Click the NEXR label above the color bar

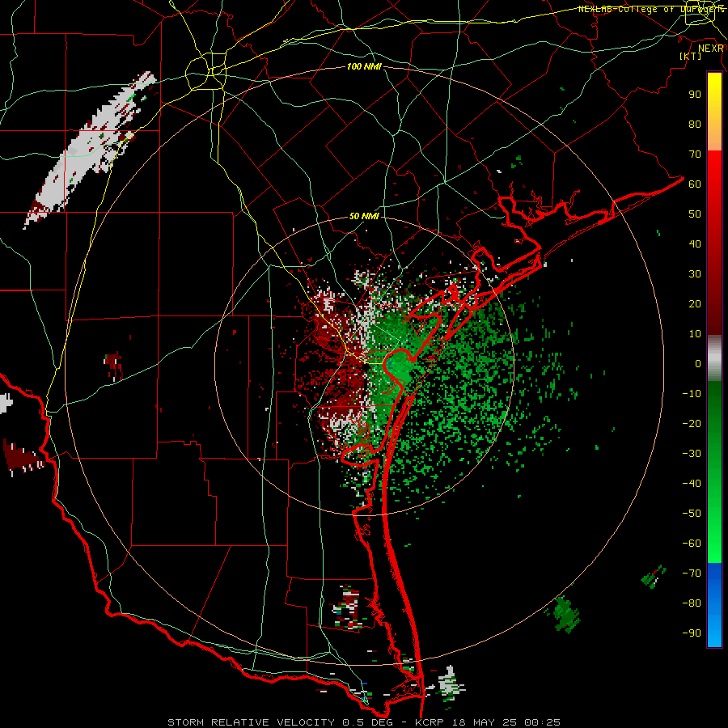(711, 49)
